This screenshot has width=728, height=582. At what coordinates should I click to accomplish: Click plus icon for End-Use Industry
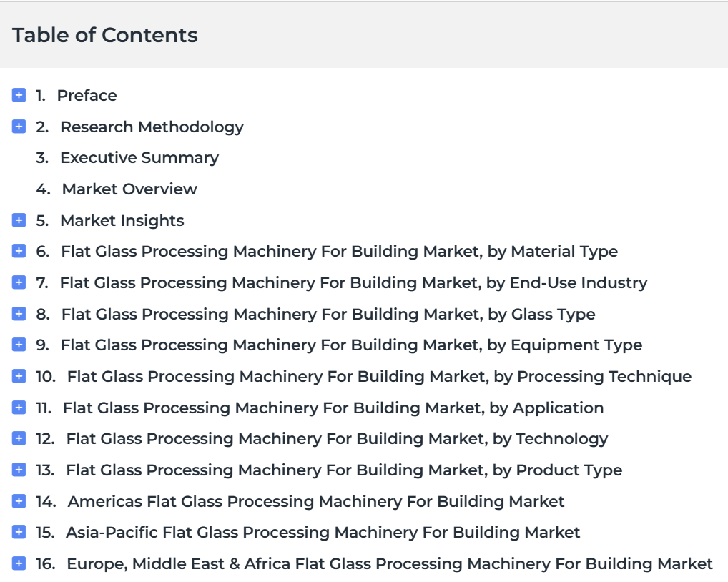tap(19, 282)
